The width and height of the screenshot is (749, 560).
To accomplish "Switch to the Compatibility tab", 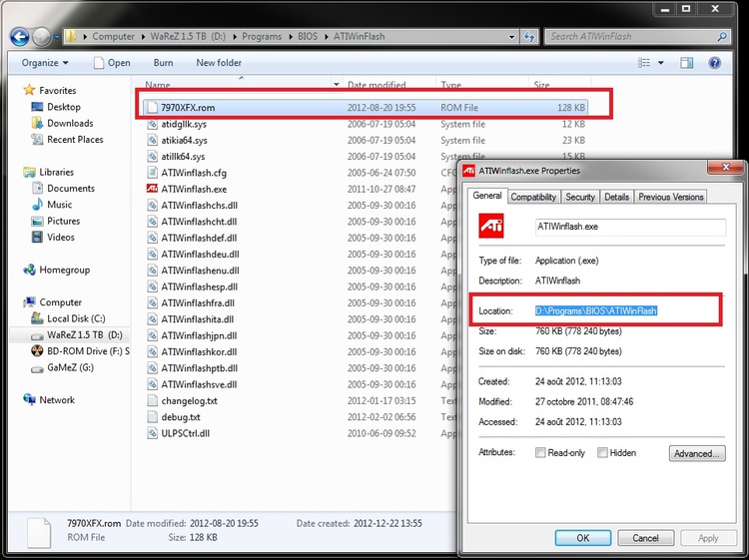I will [533, 197].
